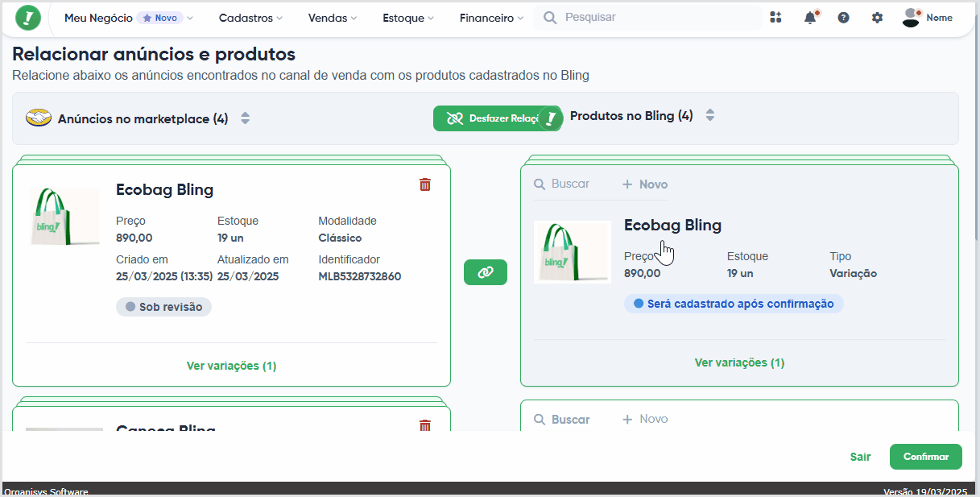Click trash icon on the Caneca Bling card

(x=425, y=425)
